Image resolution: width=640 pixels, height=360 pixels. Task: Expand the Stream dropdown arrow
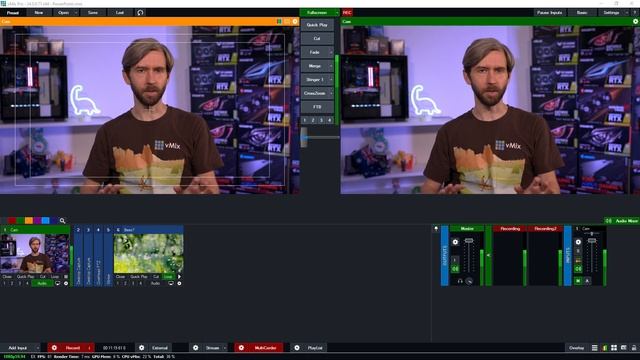tap(224, 348)
